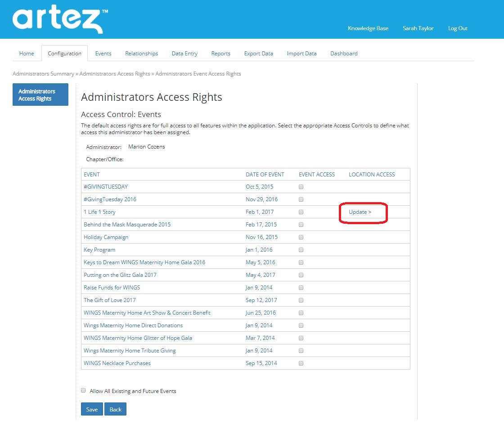Click the EVENT column header

point(92,175)
